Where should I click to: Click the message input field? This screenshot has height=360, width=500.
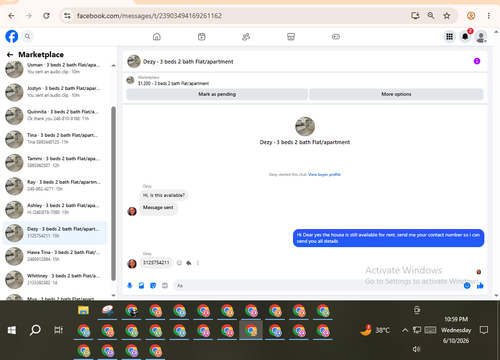coord(318,286)
